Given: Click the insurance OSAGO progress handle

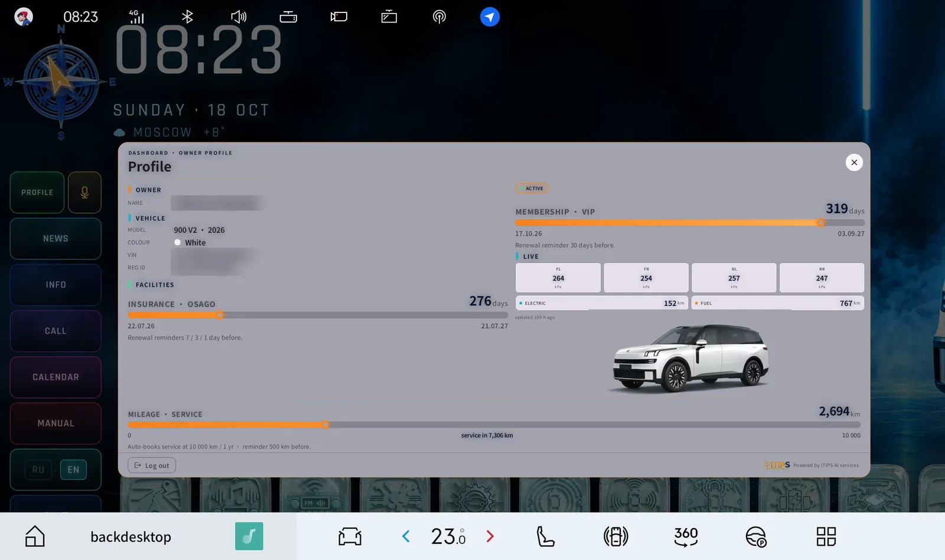Looking at the screenshot, I should click(x=220, y=315).
